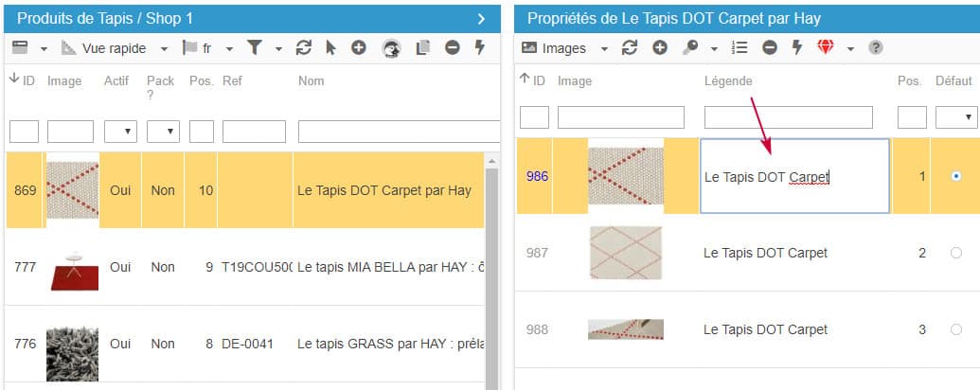Sort the products grid by Nom column
This screenshot has width=980, height=390.
pyautogui.click(x=311, y=81)
